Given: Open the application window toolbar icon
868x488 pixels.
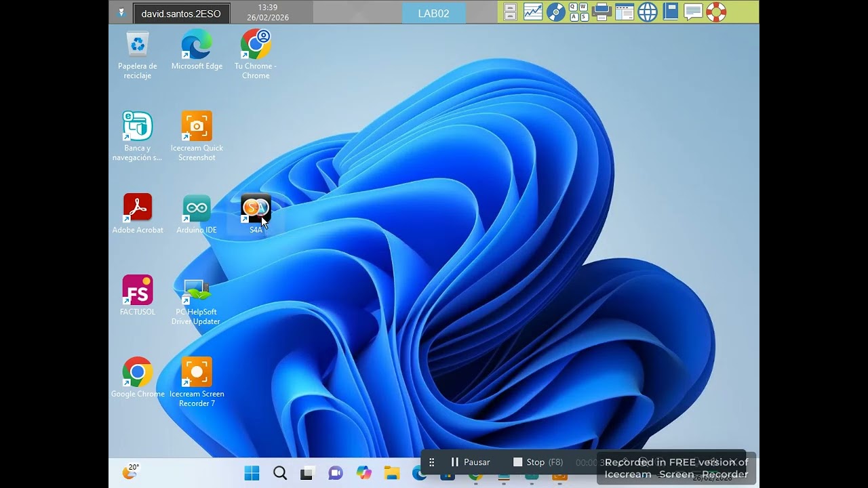Looking at the screenshot, I should (625, 12).
